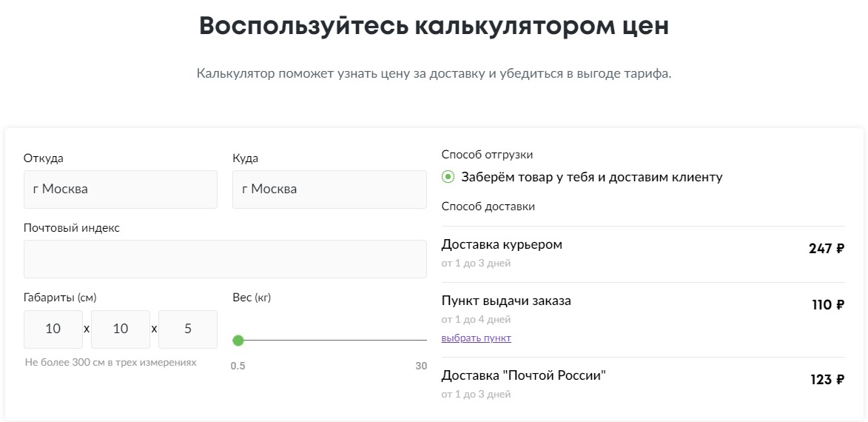This screenshot has height=422, width=868.
Task: Click the slider maximum label 30
Action: [421, 366]
